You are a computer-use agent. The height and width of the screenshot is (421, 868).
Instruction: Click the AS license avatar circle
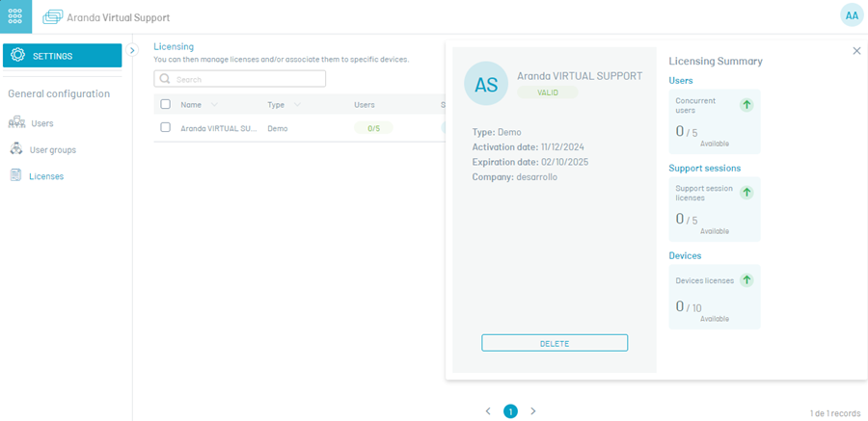coord(486,84)
